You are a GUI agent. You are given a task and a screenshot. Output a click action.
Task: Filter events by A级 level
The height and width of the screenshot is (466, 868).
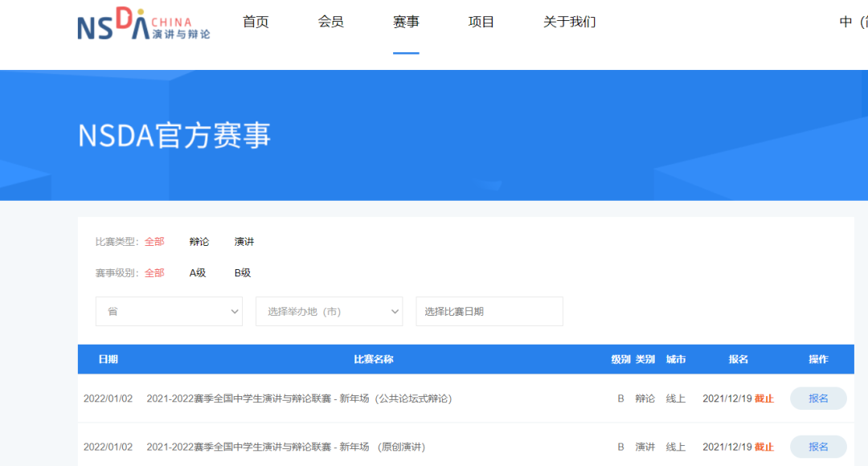coord(198,273)
